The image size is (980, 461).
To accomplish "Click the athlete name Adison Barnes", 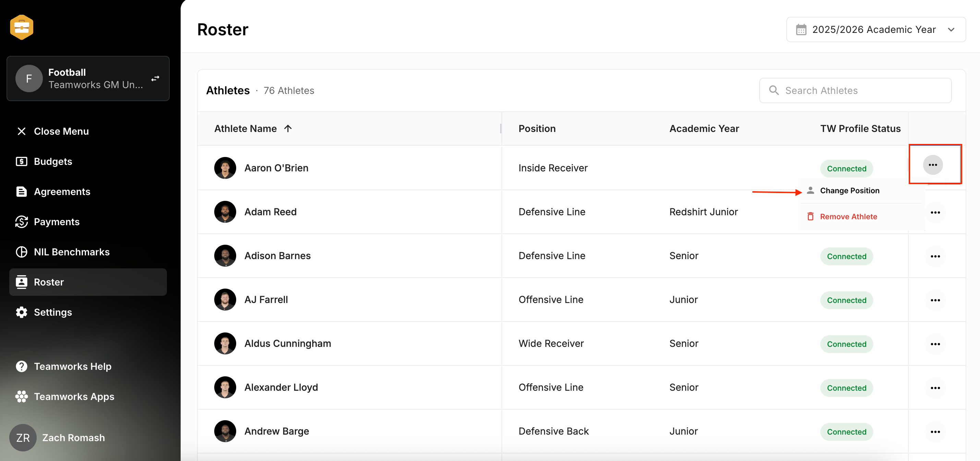I will pos(277,256).
